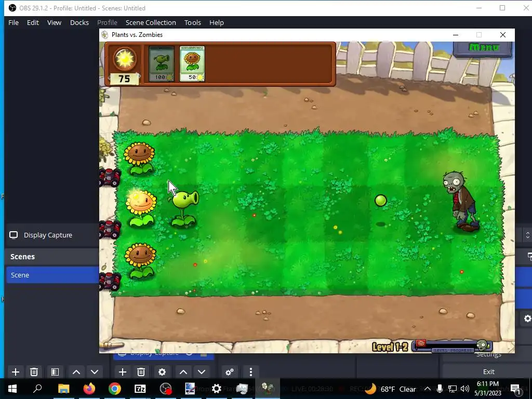Collect sun from the glowing middle-row sunflower
532x399 pixels.
[x=141, y=208]
